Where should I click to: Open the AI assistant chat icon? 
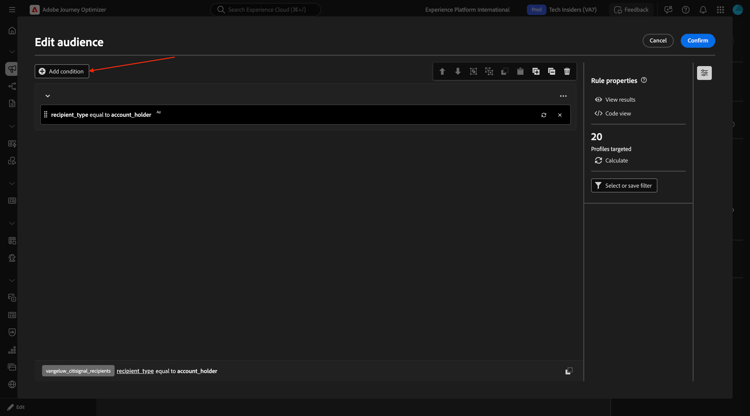[x=668, y=10]
